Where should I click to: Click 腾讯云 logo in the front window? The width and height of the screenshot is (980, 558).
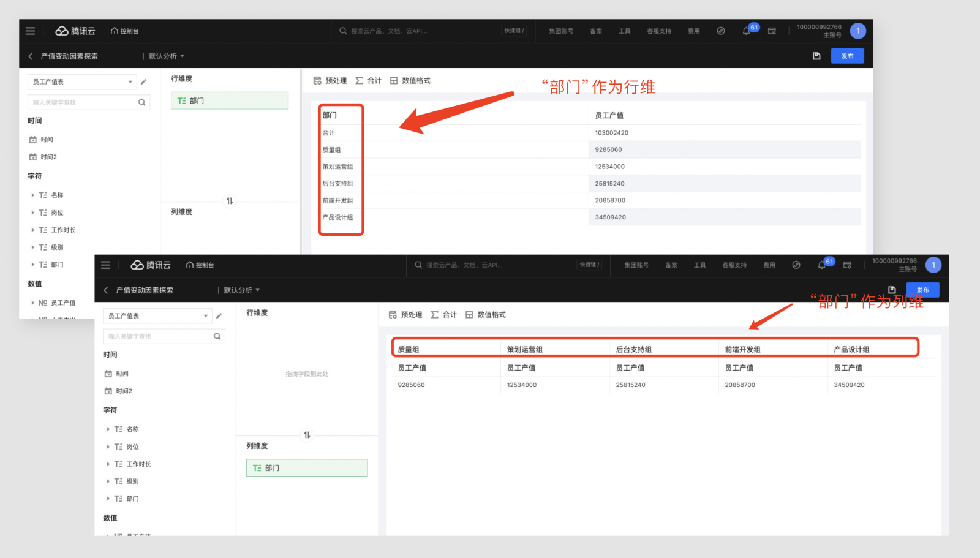[x=151, y=265]
